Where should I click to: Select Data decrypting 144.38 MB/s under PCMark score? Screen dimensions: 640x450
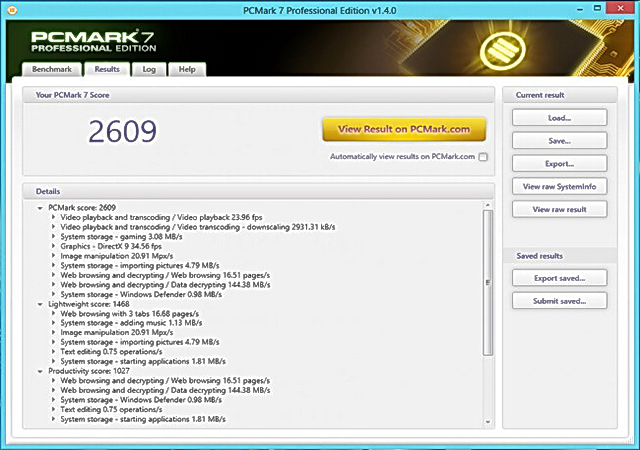[165, 285]
